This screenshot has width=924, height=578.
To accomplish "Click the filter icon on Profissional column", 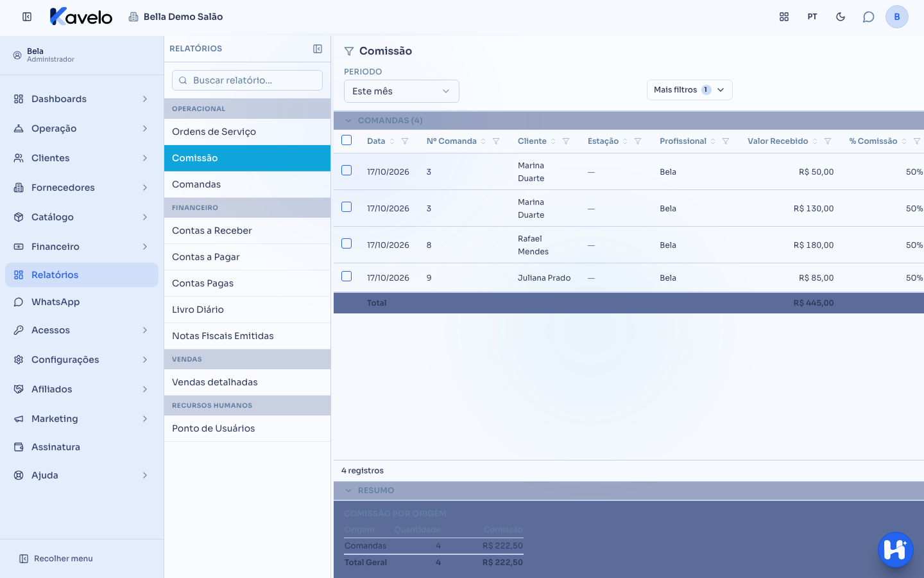I will (726, 141).
